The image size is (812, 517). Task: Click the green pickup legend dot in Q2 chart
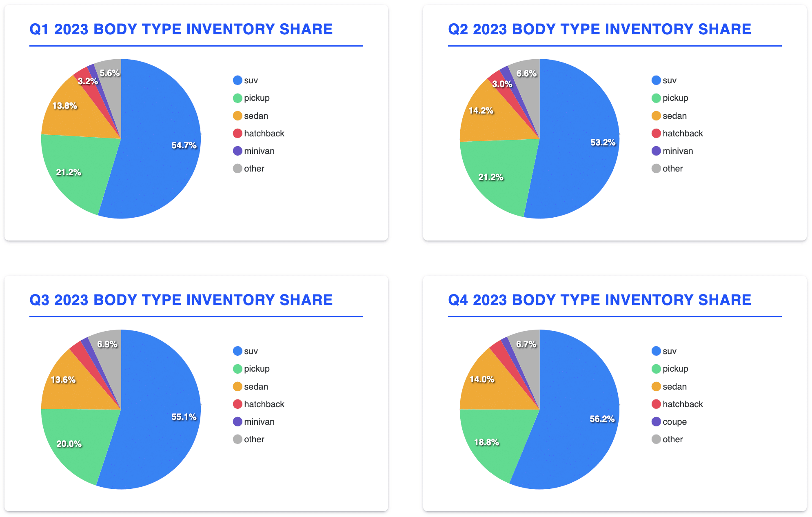[656, 98]
